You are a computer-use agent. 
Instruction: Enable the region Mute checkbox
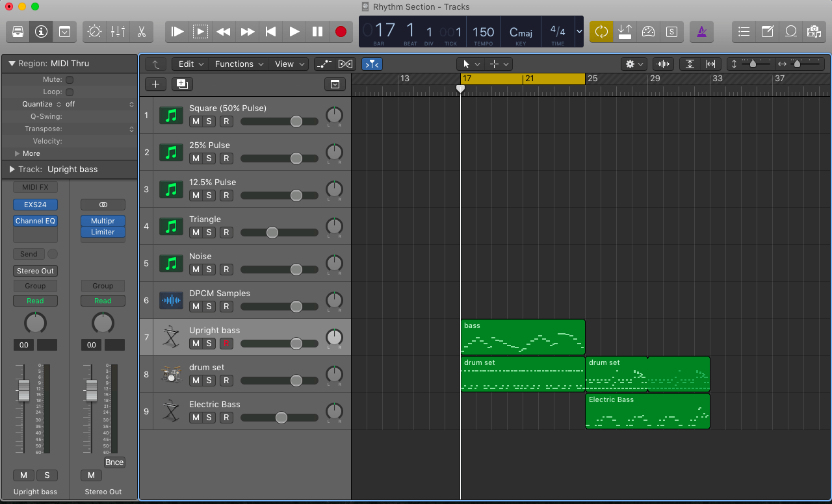[x=70, y=80]
